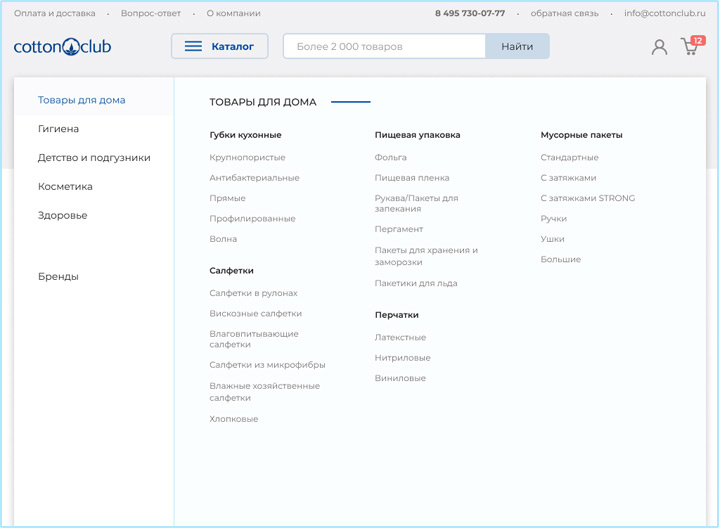Choose Пищевая пленка subcategory
This screenshot has width=719, height=528.
412,178
